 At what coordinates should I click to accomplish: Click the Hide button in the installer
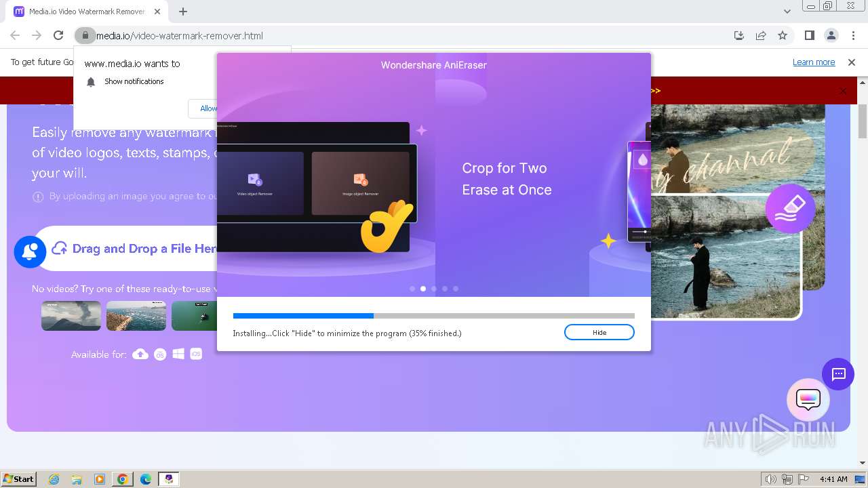coord(599,332)
